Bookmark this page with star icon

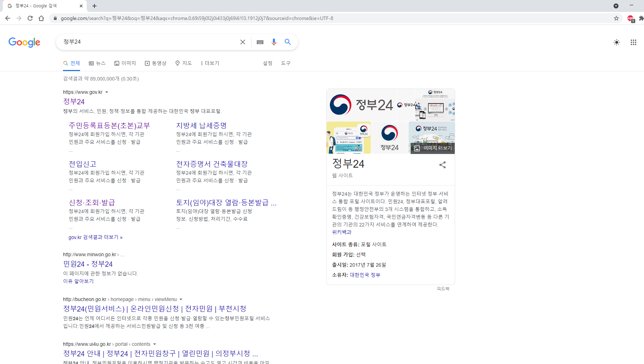616,18
